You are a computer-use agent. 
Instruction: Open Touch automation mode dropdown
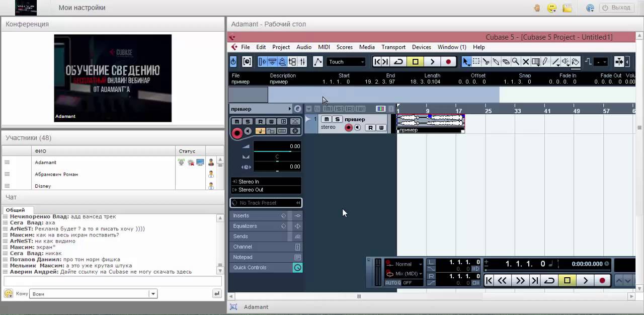click(346, 62)
